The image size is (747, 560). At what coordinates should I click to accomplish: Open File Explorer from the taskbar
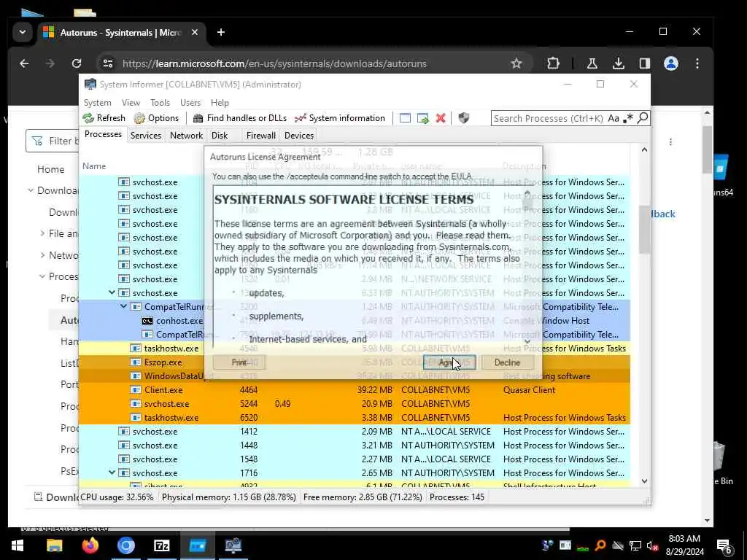pyautogui.click(x=54, y=545)
